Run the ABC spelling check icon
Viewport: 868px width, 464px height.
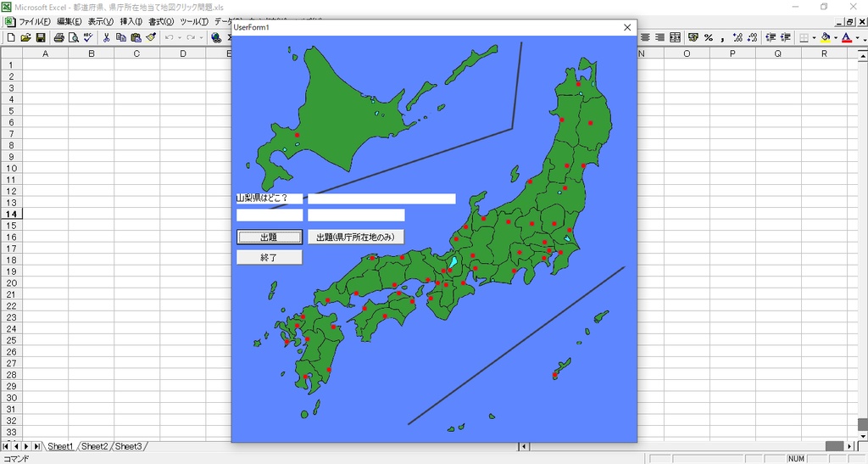click(88, 37)
